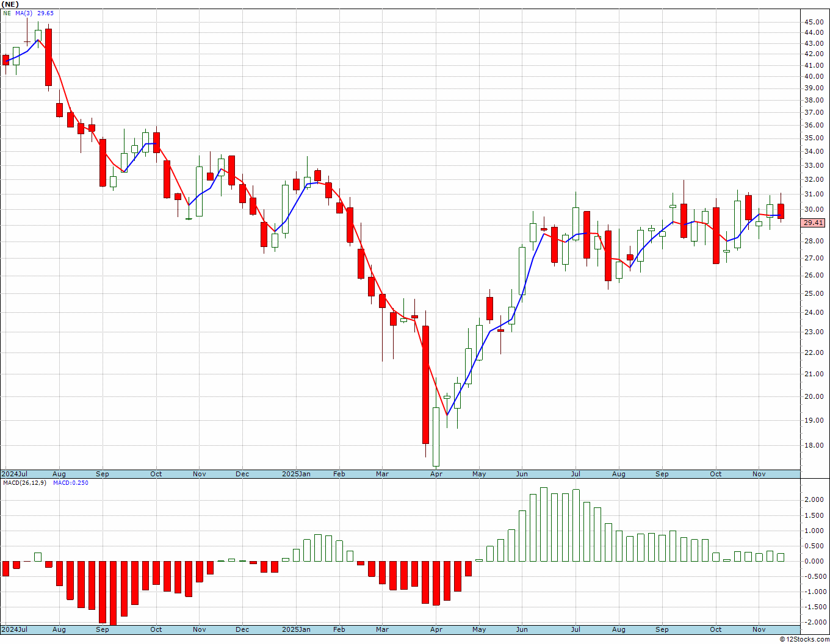Image resolution: width=830 pixels, height=644 pixels.
Task: Click the 30.00 price axis label
Action: [x=814, y=209]
